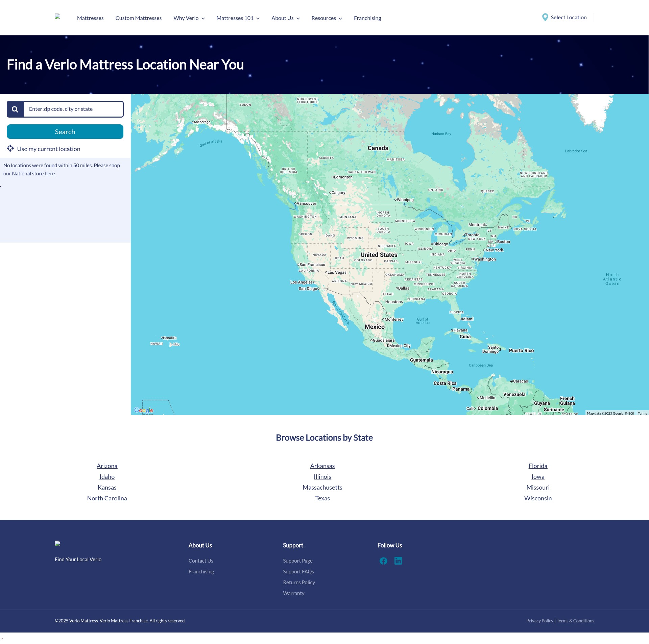Click the Toronto label on map
Viewport: 649px width, 644px height.
tap(472, 235)
